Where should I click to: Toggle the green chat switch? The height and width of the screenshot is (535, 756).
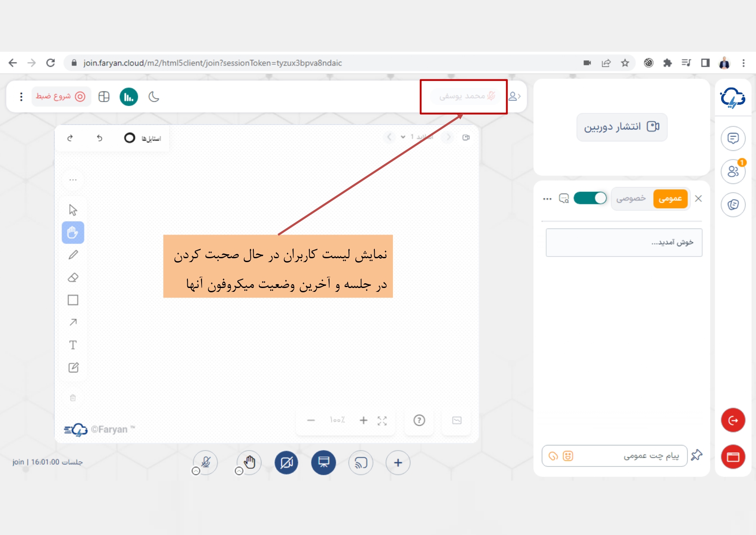coord(590,198)
